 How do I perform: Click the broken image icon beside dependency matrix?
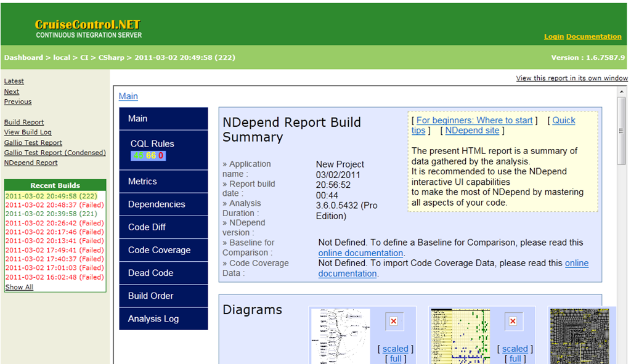click(513, 322)
